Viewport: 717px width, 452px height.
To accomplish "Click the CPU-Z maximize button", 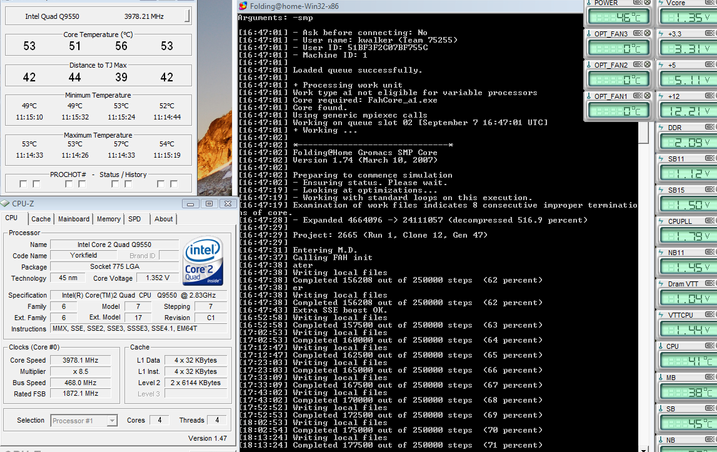I will click(x=209, y=204).
